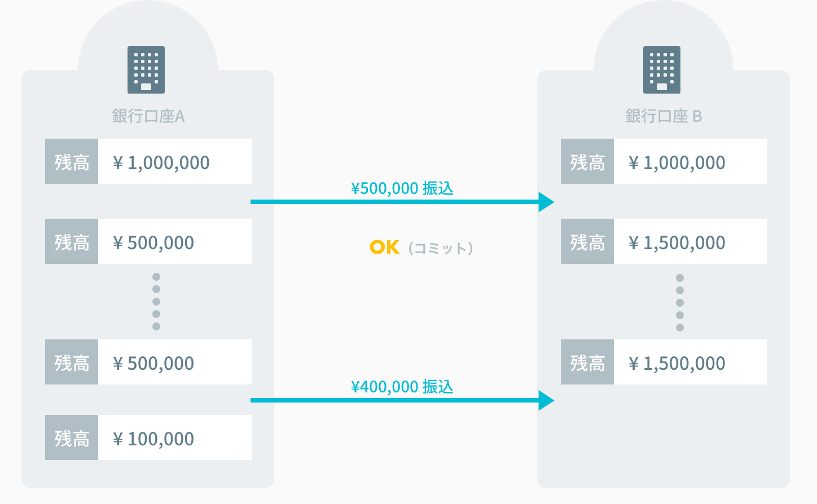This screenshot has width=817, height=504.
Task: Click the ¥400,000 振込 transfer label
Action: click(402, 387)
